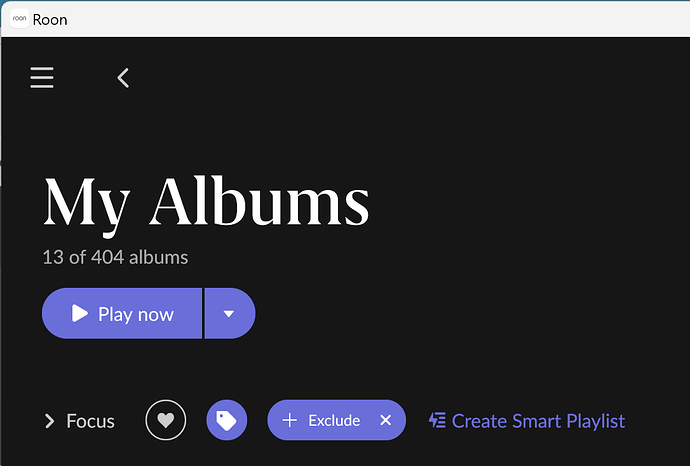This screenshot has width=690, height=466.
Task: Click the smart playlist lightning icon
Action: tap(437, 420)
